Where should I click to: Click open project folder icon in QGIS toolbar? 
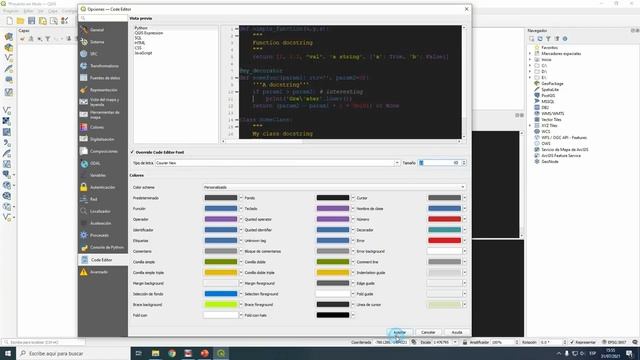pyautogui.click(x=20, y=21)
